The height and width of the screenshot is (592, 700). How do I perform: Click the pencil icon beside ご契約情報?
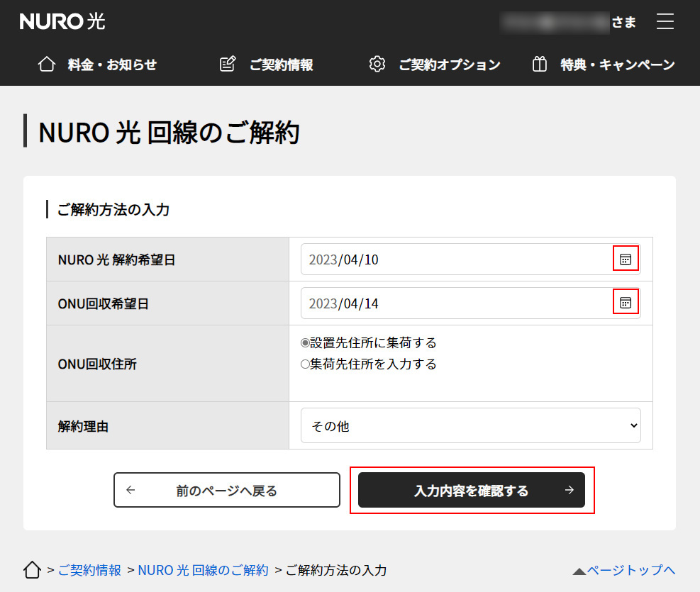tap(228, 65)
